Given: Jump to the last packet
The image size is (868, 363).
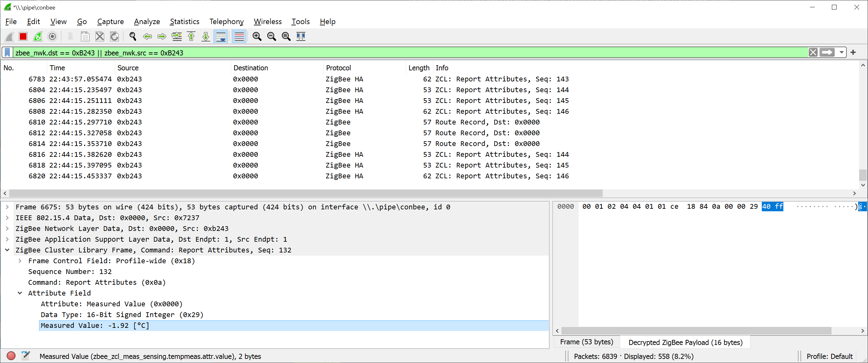Looking at the screenshot, I should tap(206, 36).
